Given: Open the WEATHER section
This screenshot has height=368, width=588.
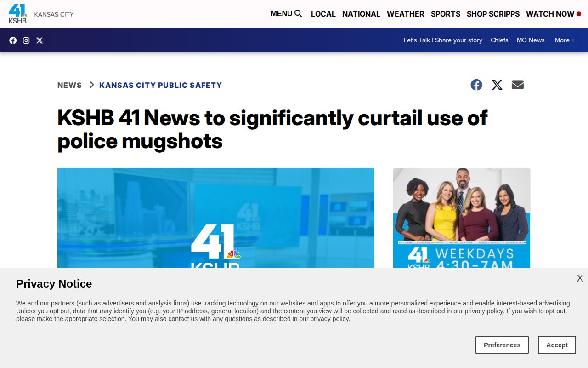Looking at the screenshot, I should pyautogui.click(x=406, y=14).
